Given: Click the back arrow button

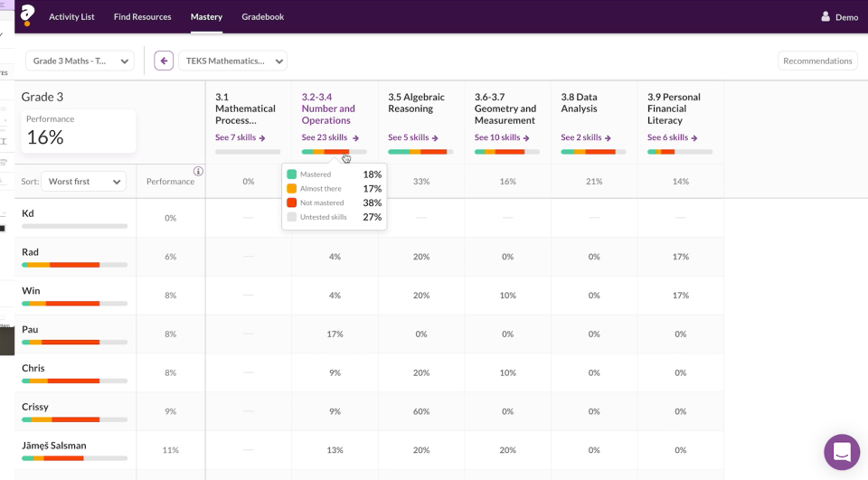Looking at the screenshot, I should pyautogui.click(x=164, y=61).
